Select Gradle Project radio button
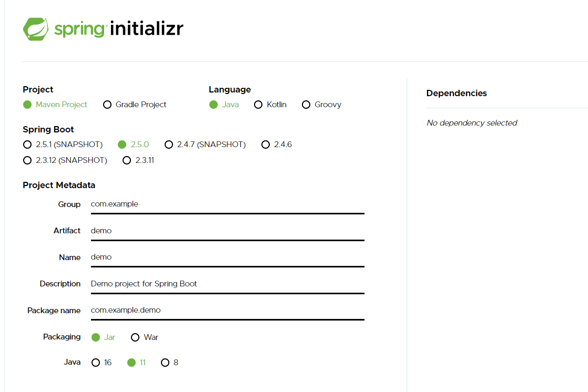588x392 pixels. (107, 105)
